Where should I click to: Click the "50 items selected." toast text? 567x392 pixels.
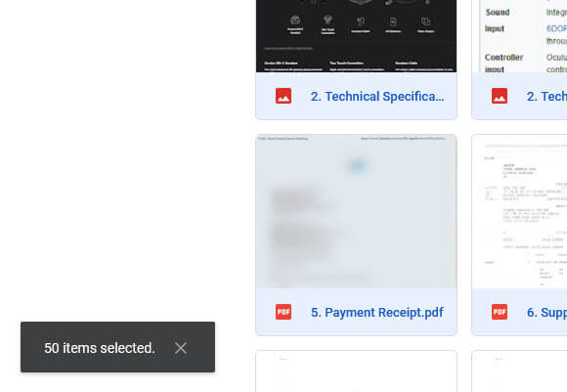(100, 348)
